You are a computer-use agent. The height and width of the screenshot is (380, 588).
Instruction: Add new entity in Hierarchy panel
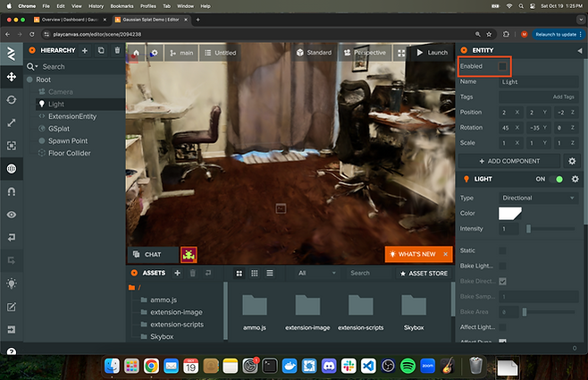pos(83,51)
